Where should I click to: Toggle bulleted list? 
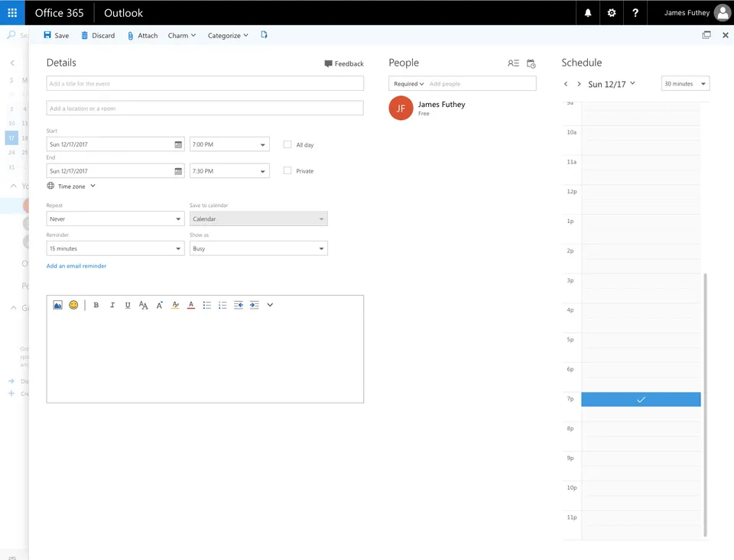click(x=207, y=305)
